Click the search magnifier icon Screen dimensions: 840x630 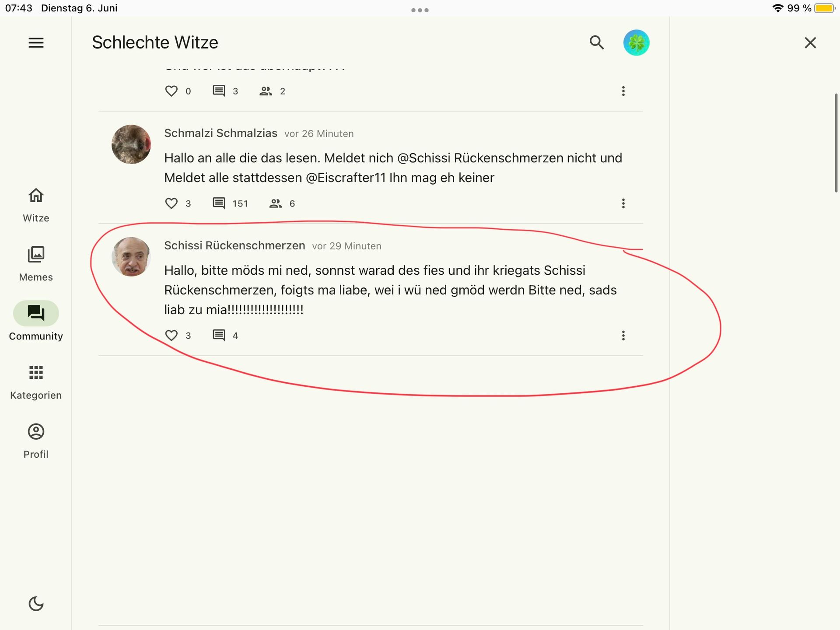pos(596,42)
